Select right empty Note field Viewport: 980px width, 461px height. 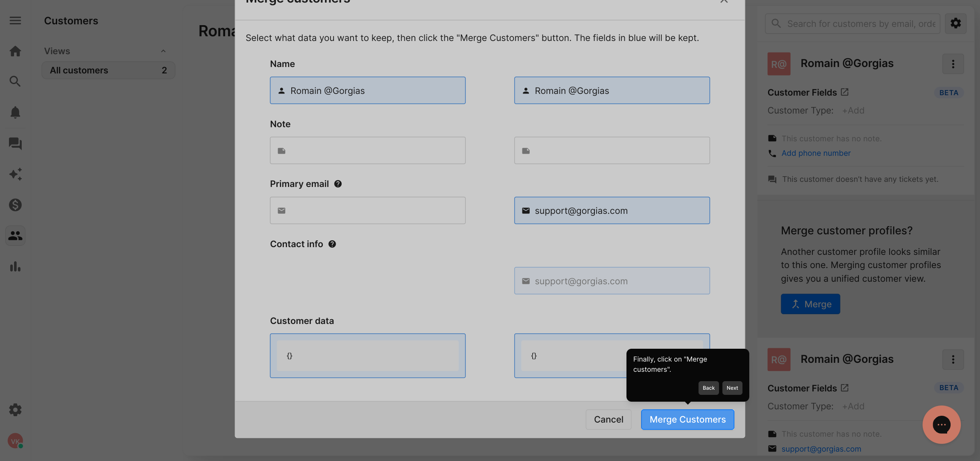(612, 151)
